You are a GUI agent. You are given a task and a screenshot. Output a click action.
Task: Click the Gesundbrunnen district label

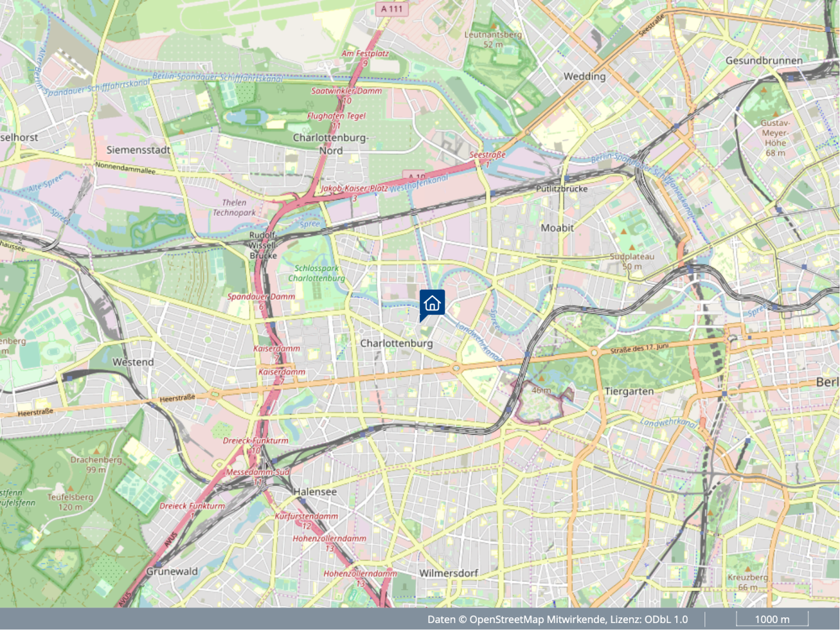tap(763, 60)
